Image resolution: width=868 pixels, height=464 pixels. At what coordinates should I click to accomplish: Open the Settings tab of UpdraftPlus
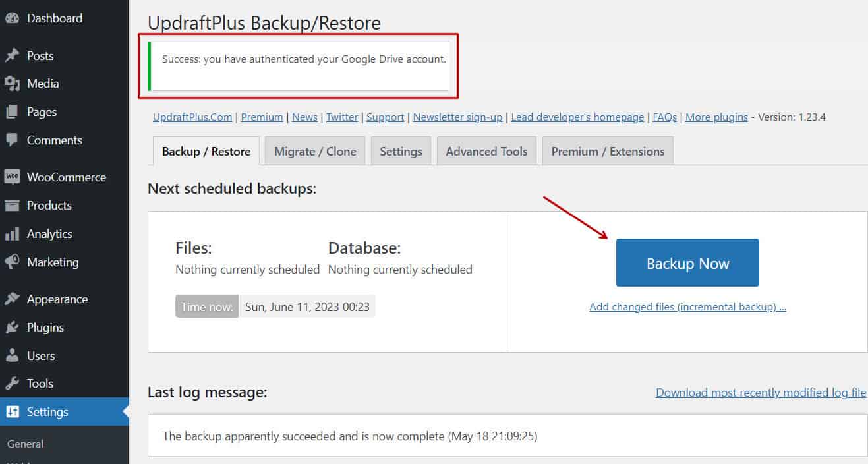[x=401, y=151]
